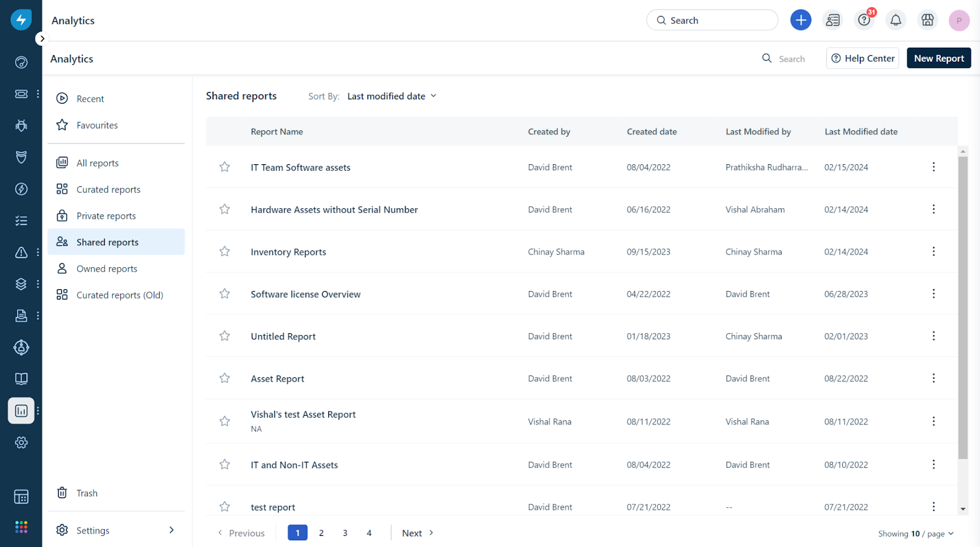The height and width of the screenshot is (547, 980).
Task: Expand the collapsed left navigation arrow
Action: click(x=42, y=39)
